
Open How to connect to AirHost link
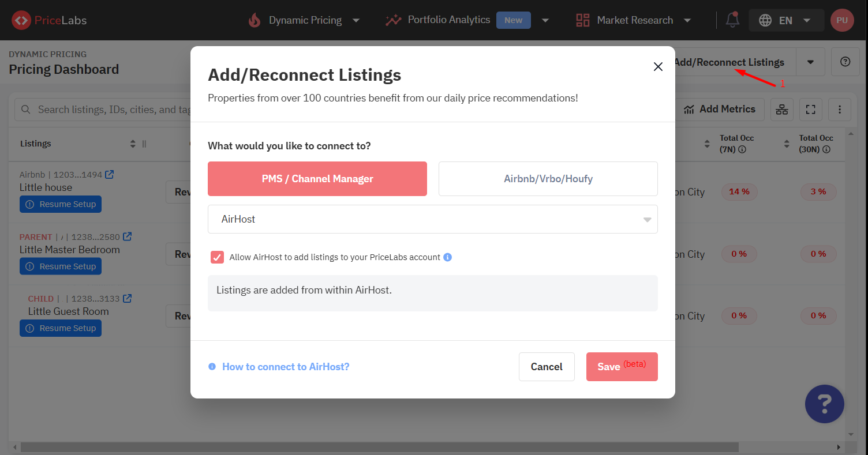286,367
